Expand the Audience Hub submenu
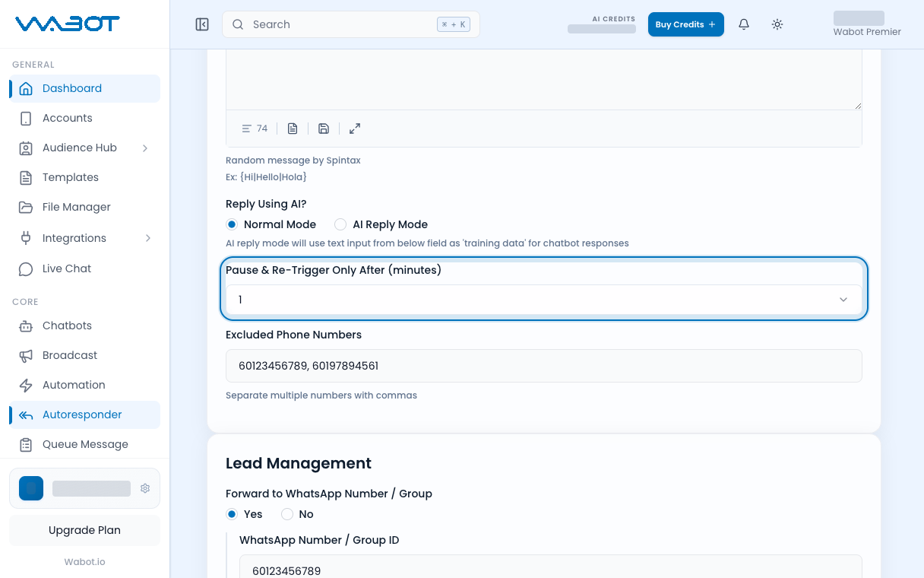924x578 pixels. coord(145,148)
